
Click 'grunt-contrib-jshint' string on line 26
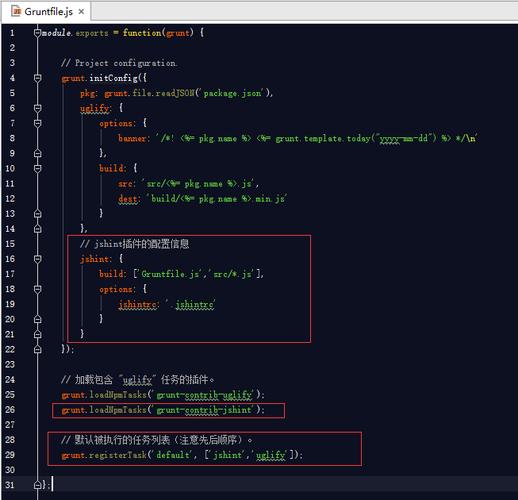click(x=205, y=410)
